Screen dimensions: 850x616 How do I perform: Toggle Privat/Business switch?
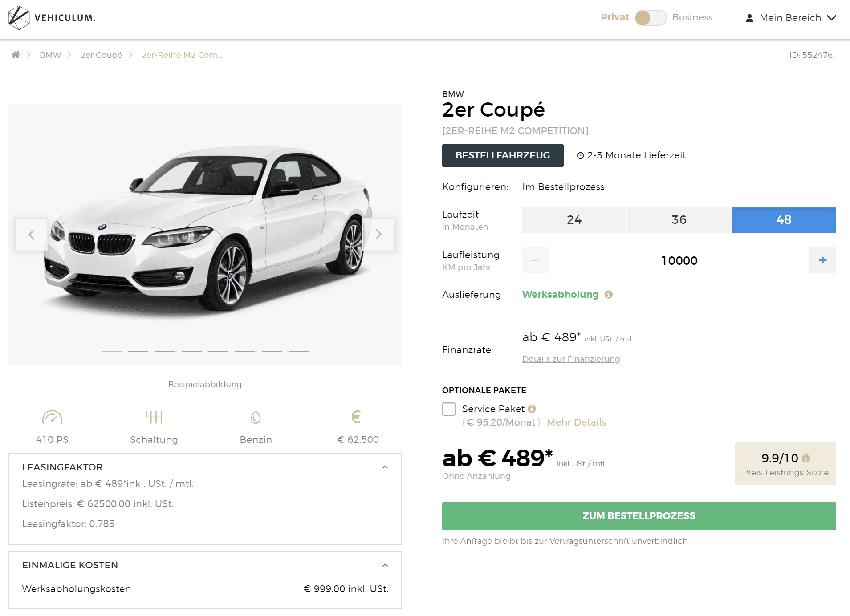coord(651,18)
